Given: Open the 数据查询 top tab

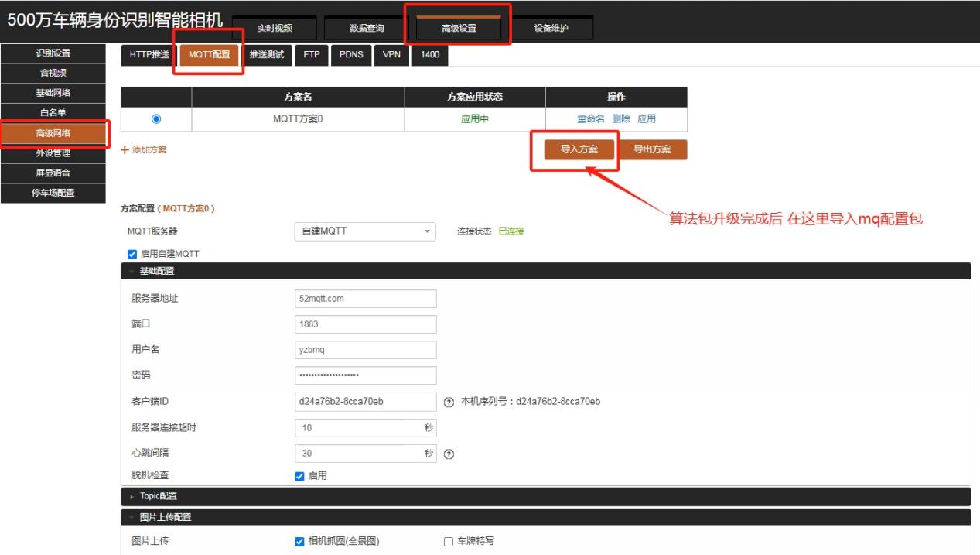Looking at the screenshot, I should (367, 29).
